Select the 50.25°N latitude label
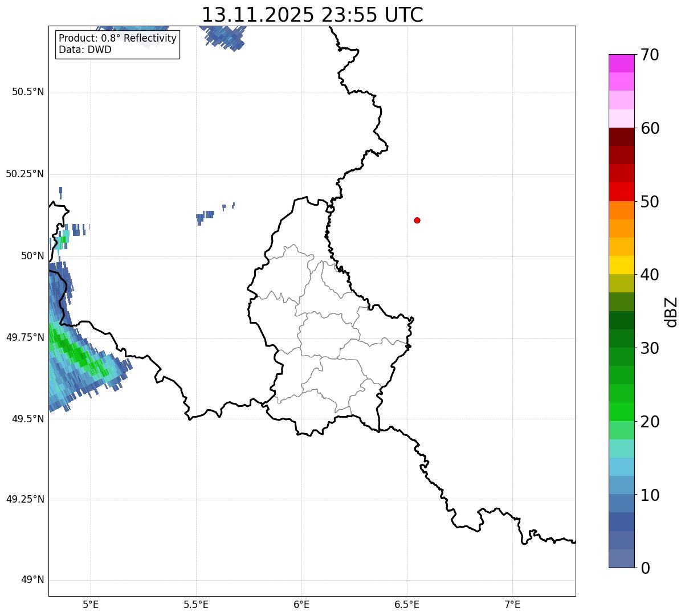The height and width of the screenshot is (616, 685). tap(25, 174)
